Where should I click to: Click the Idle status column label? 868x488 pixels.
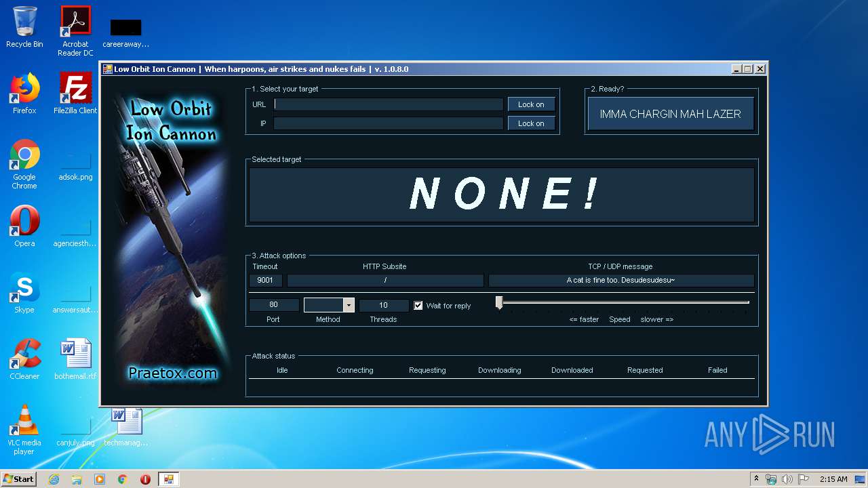pos(282,370)
